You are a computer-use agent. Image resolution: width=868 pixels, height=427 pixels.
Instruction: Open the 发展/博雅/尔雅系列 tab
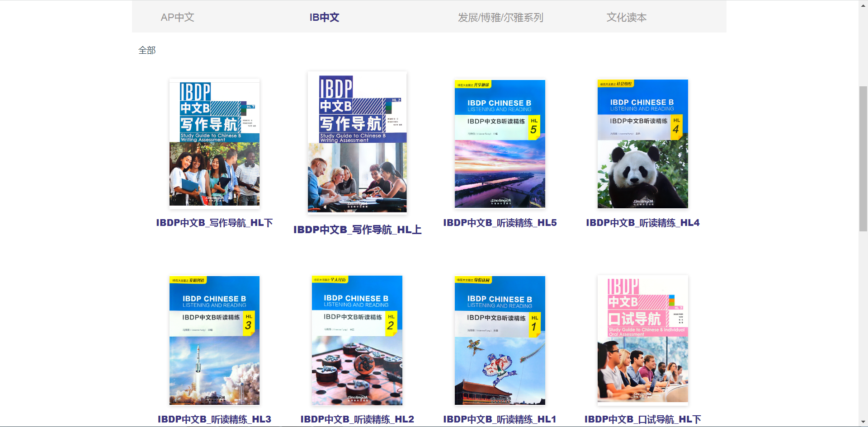pos(501,17)
